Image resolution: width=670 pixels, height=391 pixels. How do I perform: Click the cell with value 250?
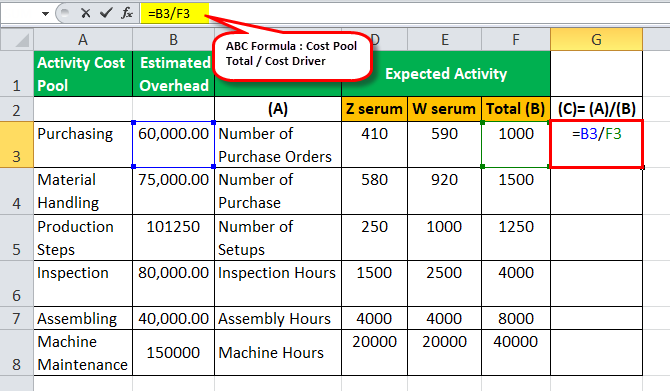pos(374,238)
